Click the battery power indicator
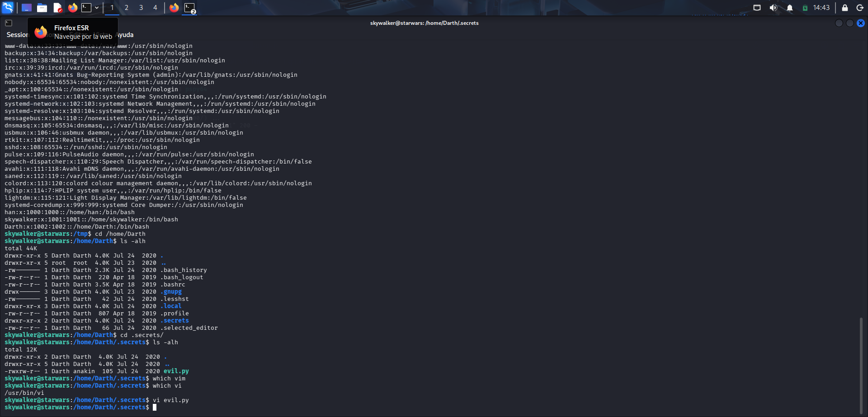 [x=805, y=8]
